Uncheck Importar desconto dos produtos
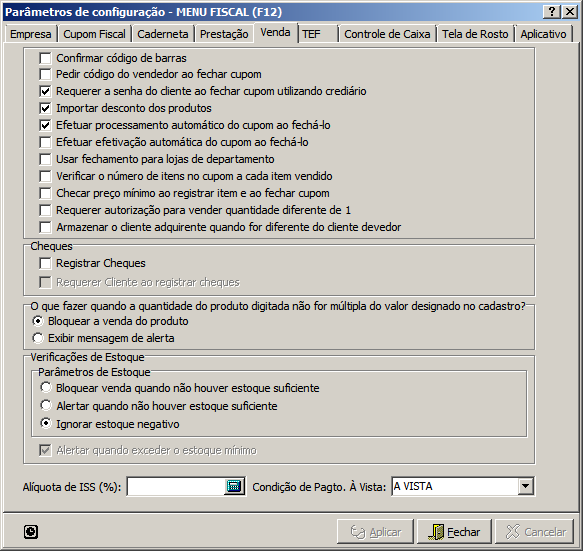This screenshot has width=583, height=551. click(45, 108)
